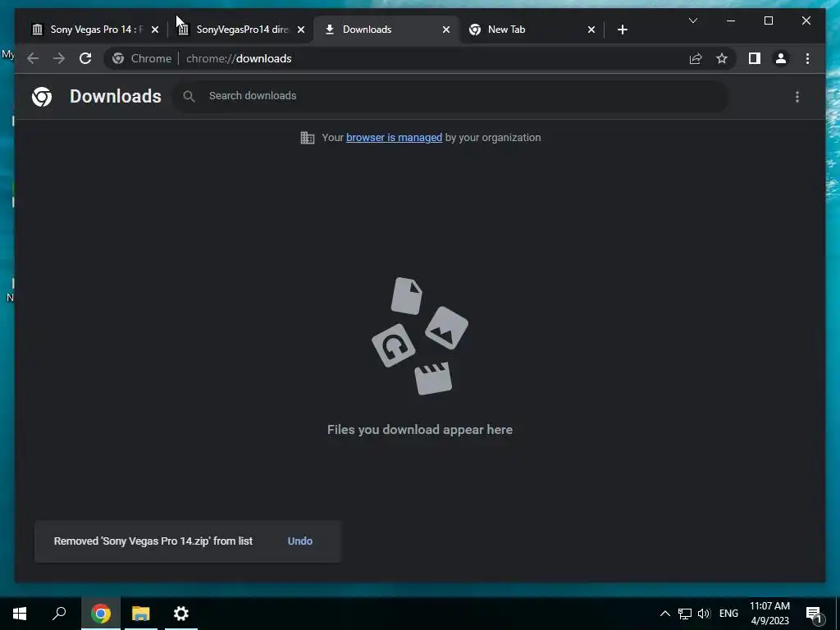Open a new browser tab with plus button
This screenshot has width=840, height=630.
pos(622,30)
